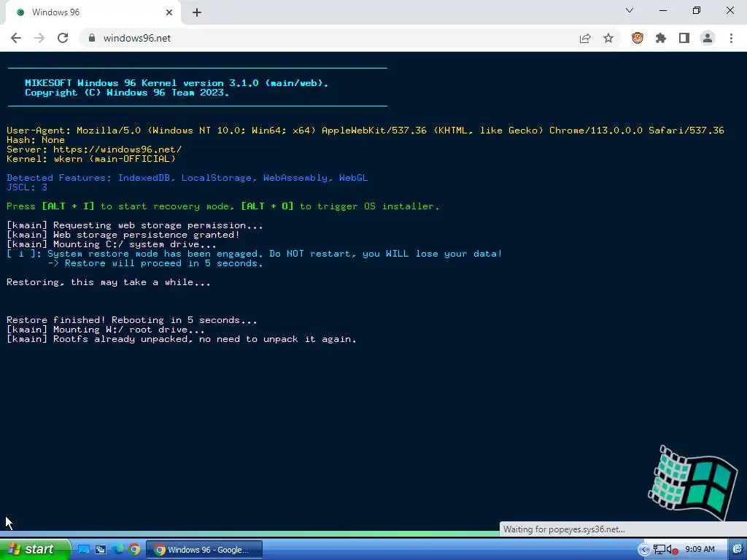Click the Show Desktop quick launch icon
The image size is (747, 560).
84,550
